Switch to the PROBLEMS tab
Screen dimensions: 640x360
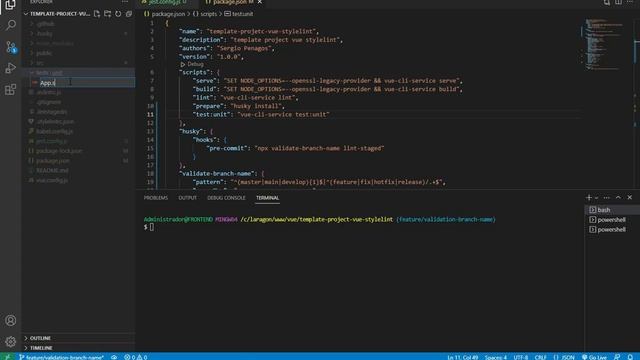156,198
